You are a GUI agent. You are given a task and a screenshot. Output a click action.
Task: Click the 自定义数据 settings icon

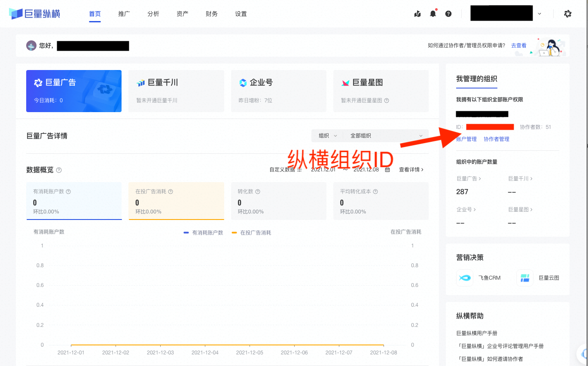[299, 170]
